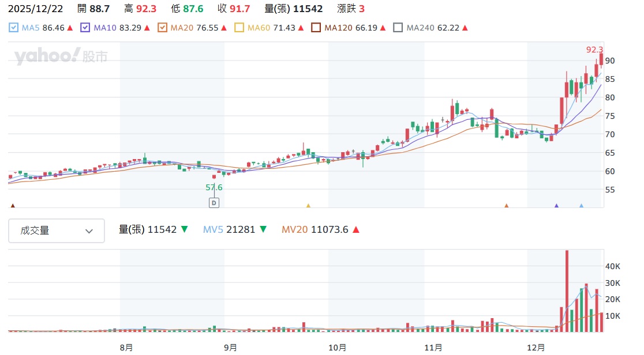The height and width of the screenshot is (355, 644).
Task: Disable the MA10 moving average line
Action: point(85,28)
